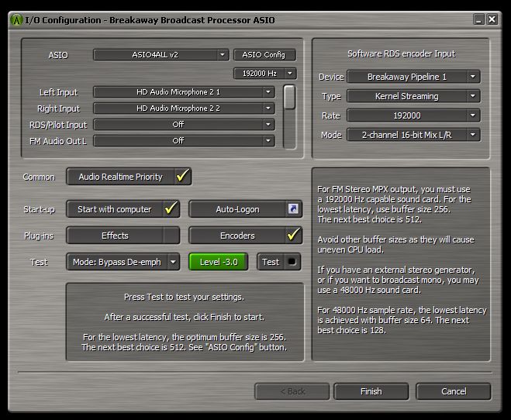Open the FM Audio Out L dropdown
511x420 pixels.
point(184,141)
